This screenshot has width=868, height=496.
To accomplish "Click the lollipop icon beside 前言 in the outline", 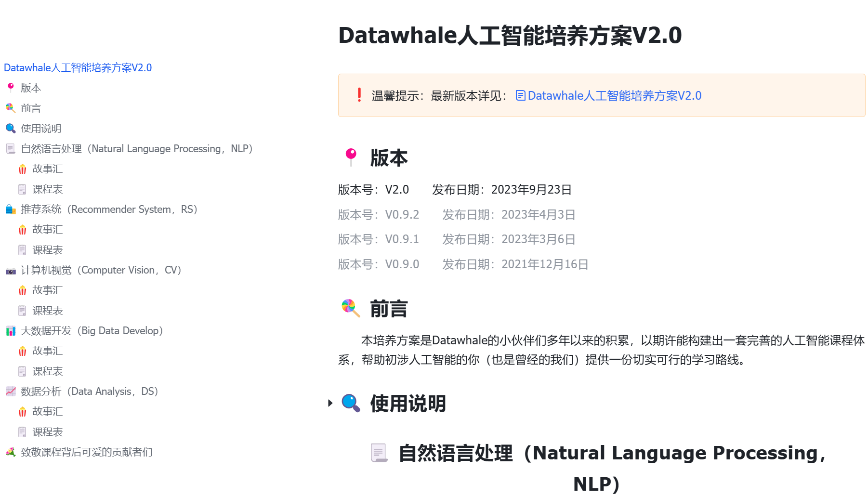I will coord(11,108).
